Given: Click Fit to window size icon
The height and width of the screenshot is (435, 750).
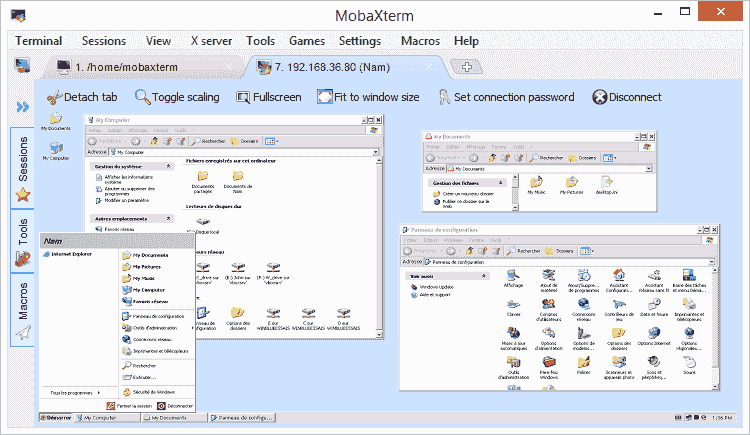Looking at the screenshot, I should coord(324,97).
